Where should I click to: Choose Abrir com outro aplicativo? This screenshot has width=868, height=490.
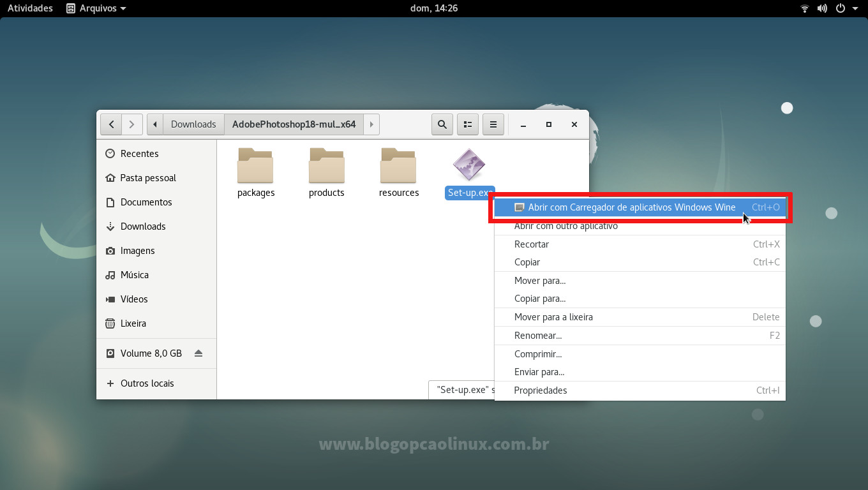point(640,226)
